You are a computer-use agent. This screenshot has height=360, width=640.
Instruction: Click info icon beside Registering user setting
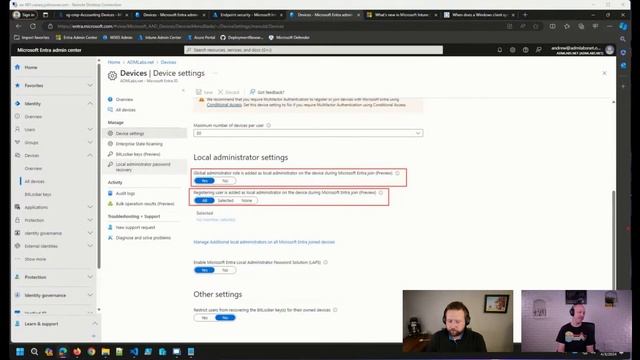[381, 193]
